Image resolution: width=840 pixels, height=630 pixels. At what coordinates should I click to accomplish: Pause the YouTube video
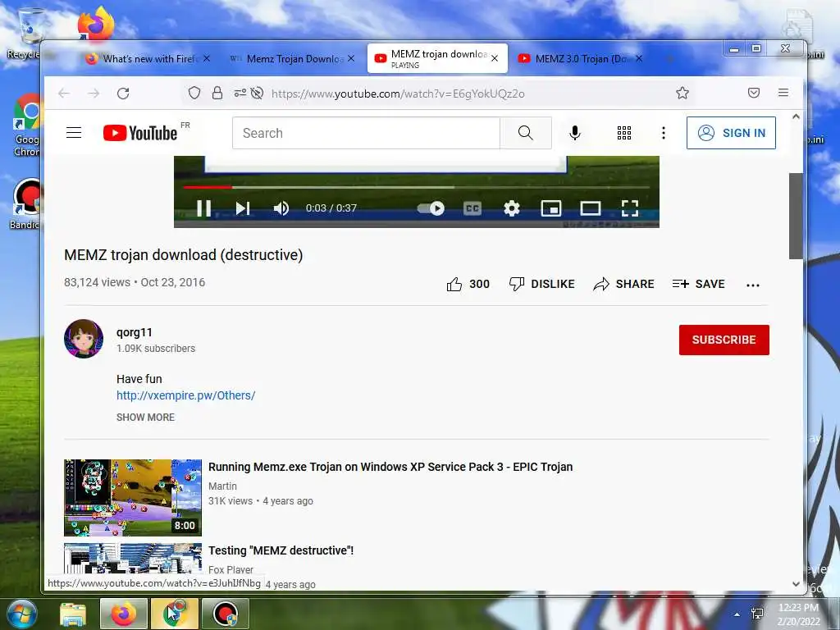coord(203,208)
